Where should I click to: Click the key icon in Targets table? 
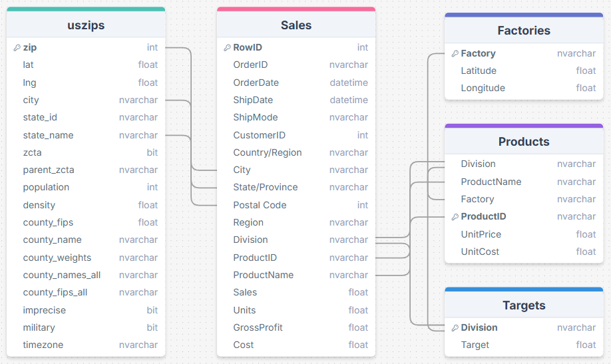pyautogui.click(x=455, y=328)
